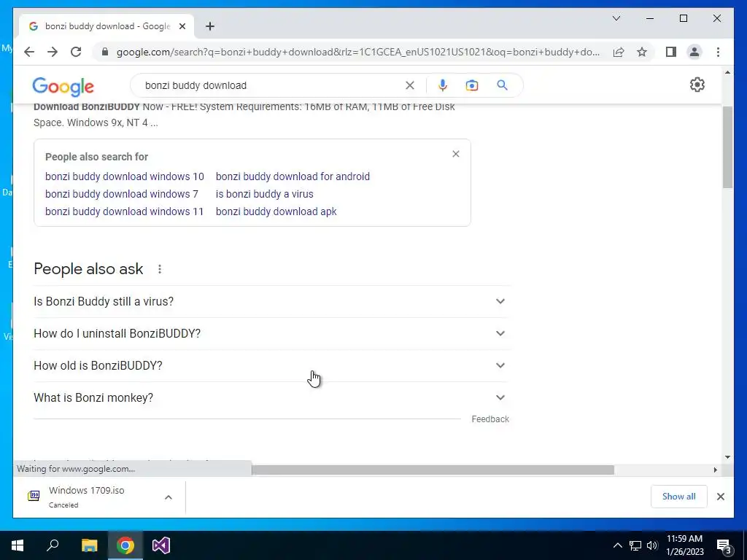Go back with the browser back arrow
The image size is (747, 560).
[x=29, y=52]
